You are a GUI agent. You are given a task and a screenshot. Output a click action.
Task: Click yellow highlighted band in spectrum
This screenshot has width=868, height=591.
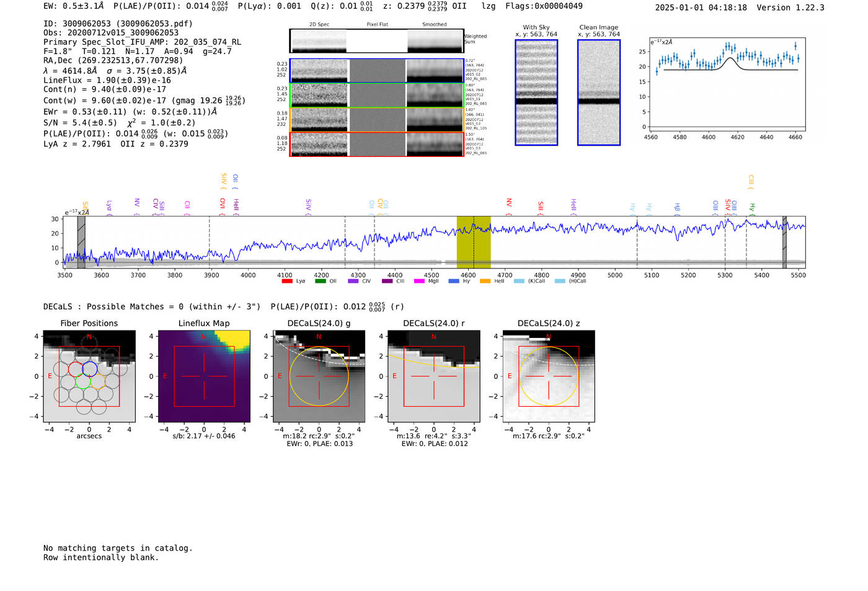[474, 242]
